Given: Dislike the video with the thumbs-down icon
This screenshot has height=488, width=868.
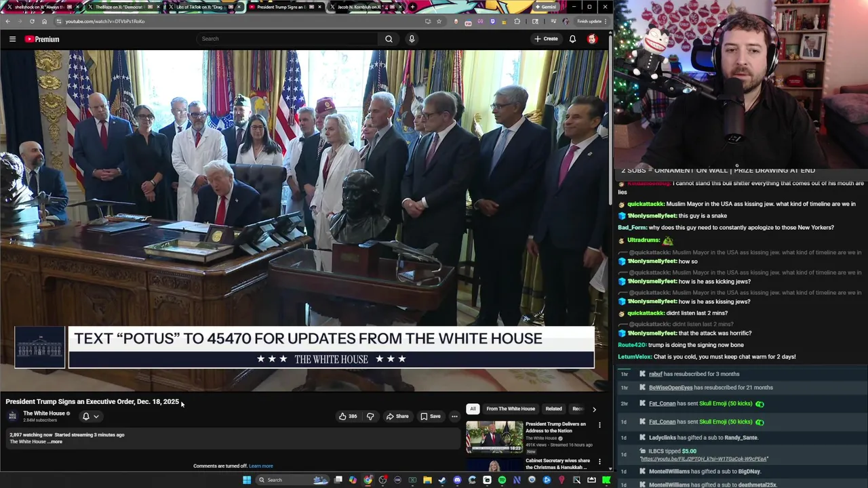Looking at the screenshot, I should [x=370, y=416].
